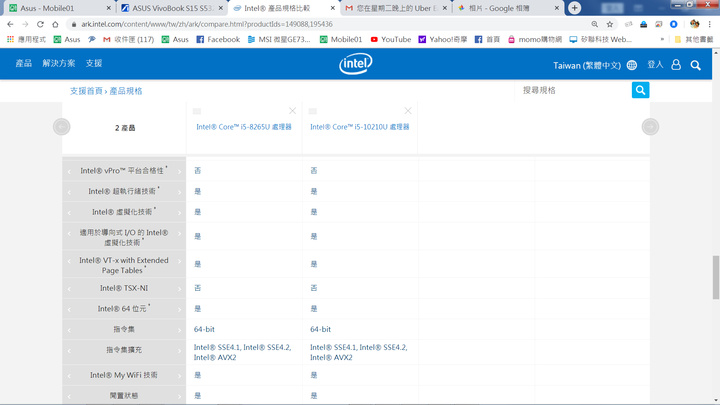This screenshot has width=720, height=405.
Task: Click the browser back arrow
Action: [10, 24]
